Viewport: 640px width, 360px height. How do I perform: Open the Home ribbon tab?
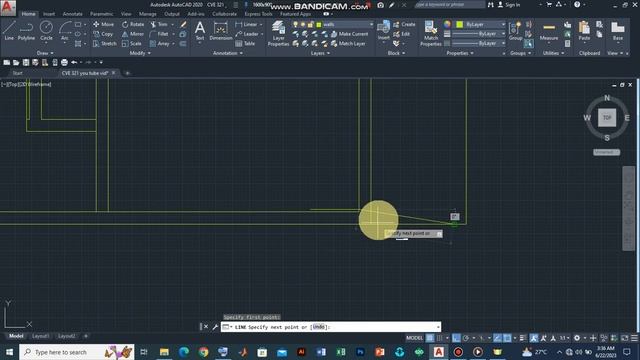point(28,14)
